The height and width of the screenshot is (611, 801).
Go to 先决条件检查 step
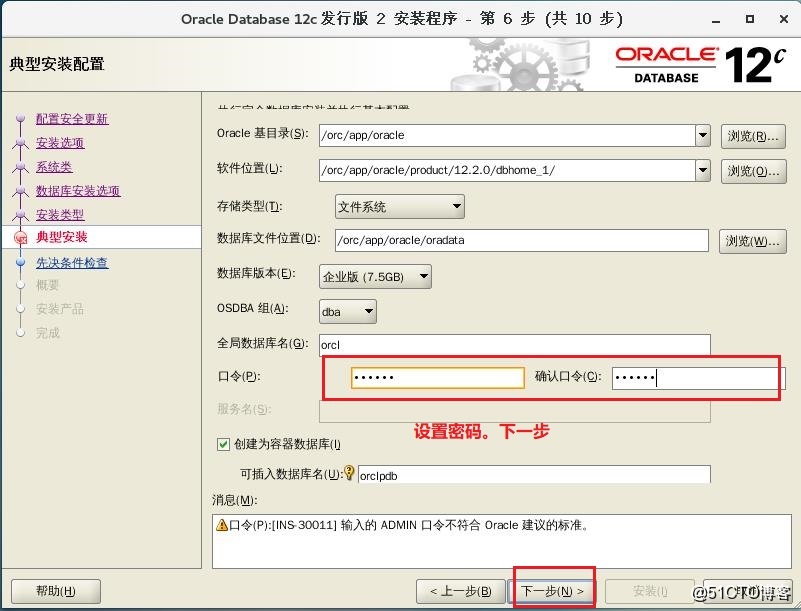tap(72, 263)
